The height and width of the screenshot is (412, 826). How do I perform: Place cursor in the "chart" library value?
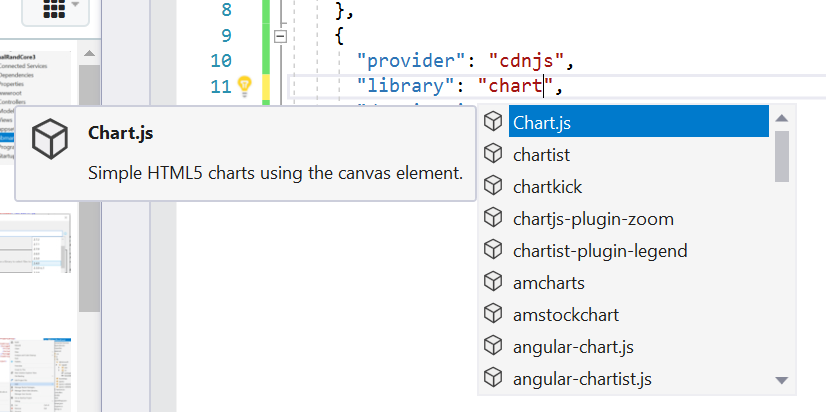point(516,86)
